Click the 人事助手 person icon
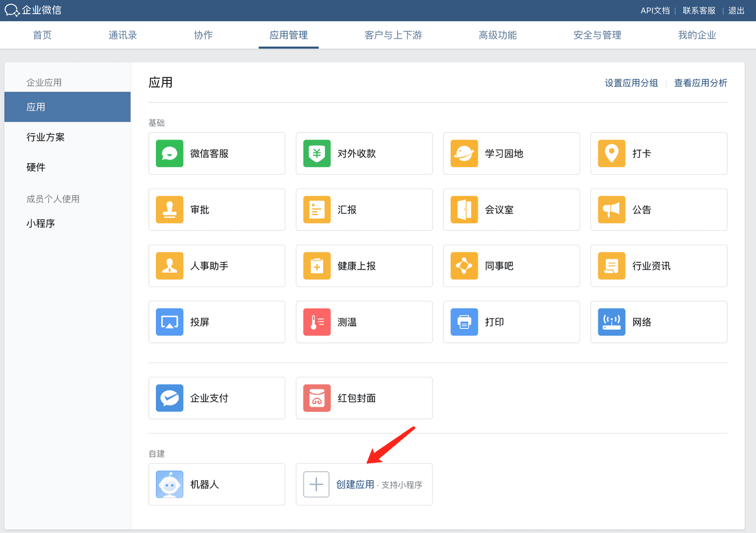 (x=170, y=266)
